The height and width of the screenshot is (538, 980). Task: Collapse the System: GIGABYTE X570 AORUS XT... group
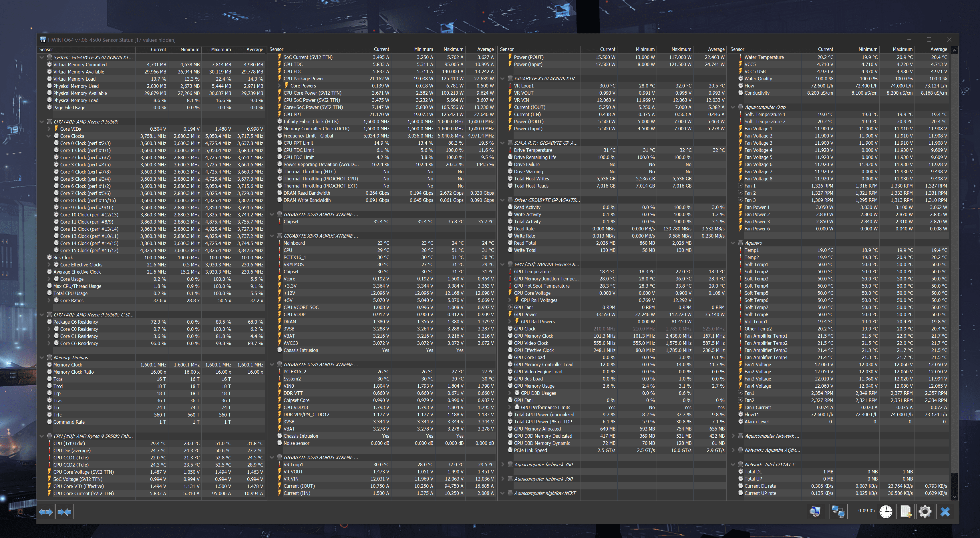[42, 57]
